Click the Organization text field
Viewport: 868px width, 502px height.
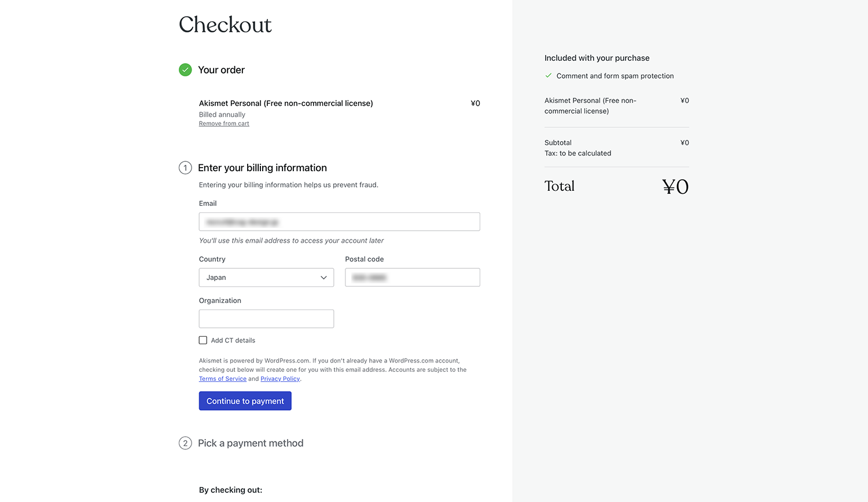click(266, 319)
